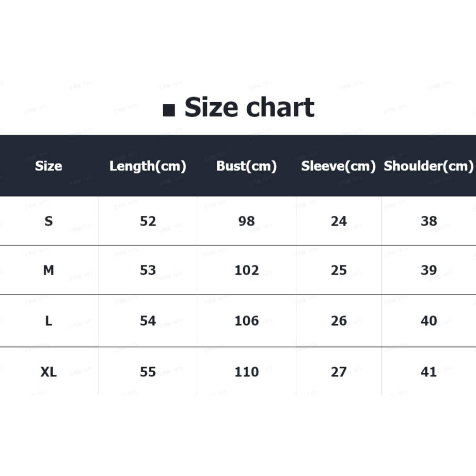The height and width of the screenshot is (476, 476).
Task: Click the Size chart title
Action: [x=249, y=107]
